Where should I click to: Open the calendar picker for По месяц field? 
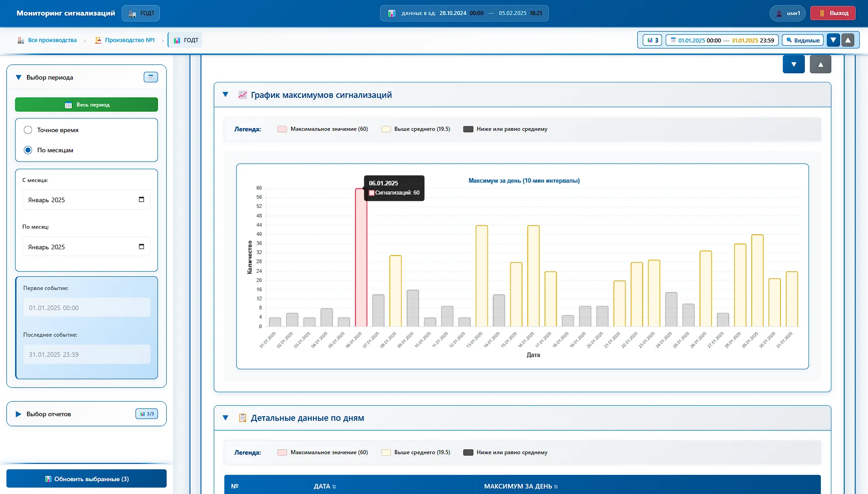pos(141,247)
